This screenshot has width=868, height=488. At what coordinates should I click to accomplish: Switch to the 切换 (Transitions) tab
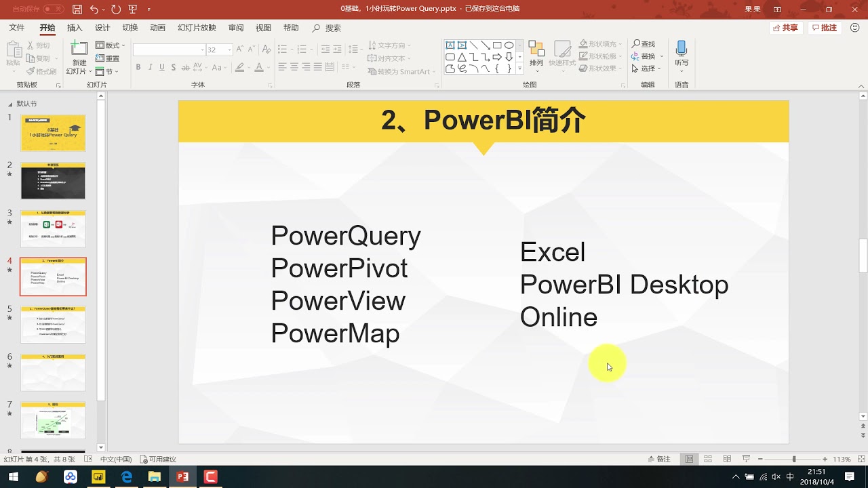(130, 28)
